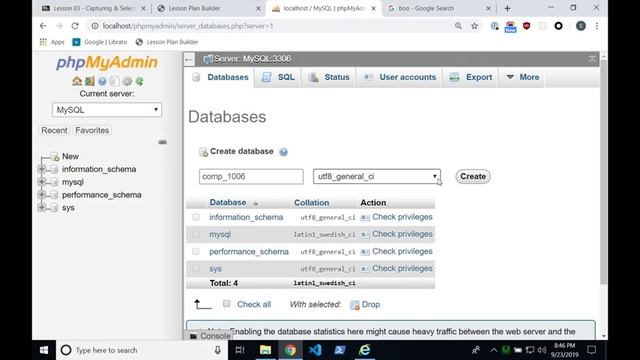The image size is (640, 360).
Task: Reload the browser page
Action: [x=75, y=26]
